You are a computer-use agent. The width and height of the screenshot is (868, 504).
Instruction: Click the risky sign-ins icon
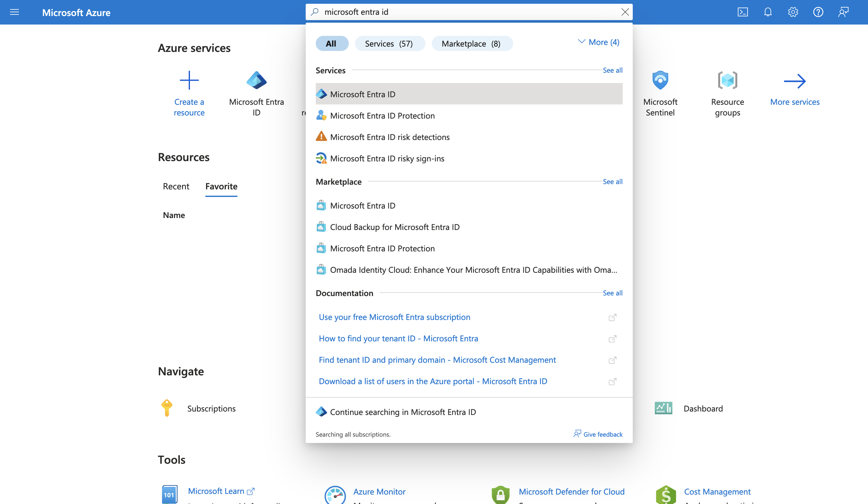(x=321, y=158)
